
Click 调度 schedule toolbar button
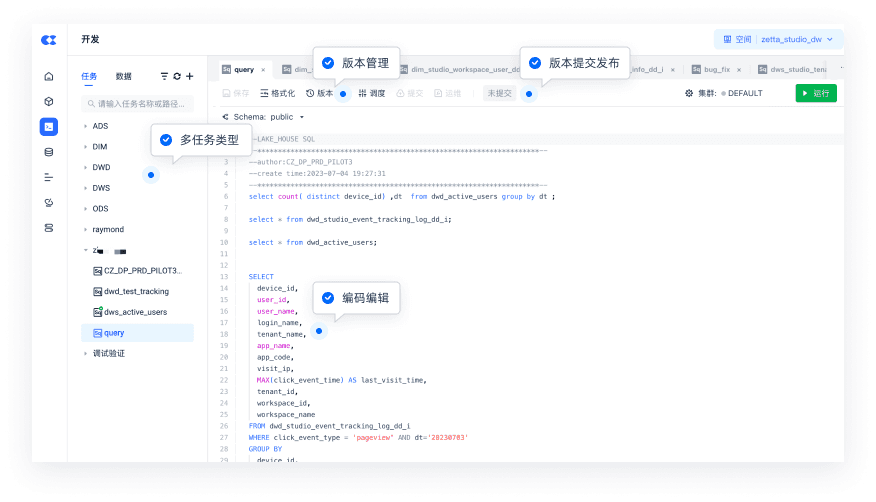pos(371,93)
